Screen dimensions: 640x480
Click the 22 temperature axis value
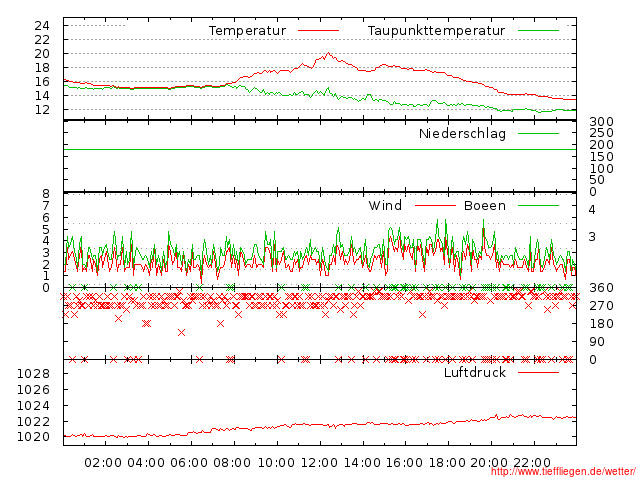(42, 40)
